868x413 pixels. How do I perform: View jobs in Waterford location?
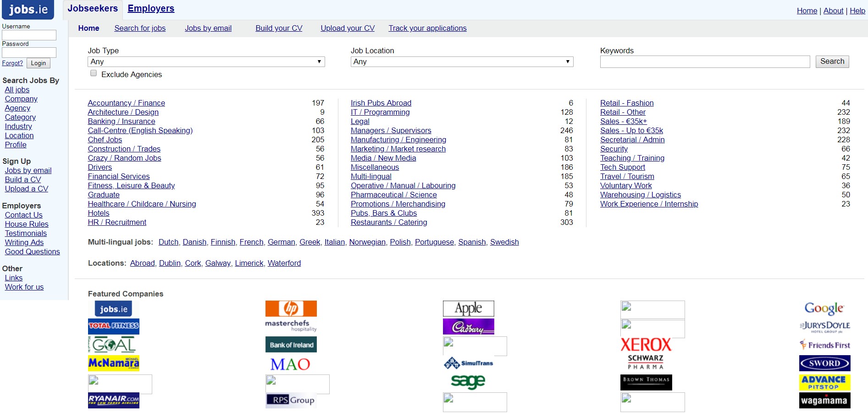284,263
